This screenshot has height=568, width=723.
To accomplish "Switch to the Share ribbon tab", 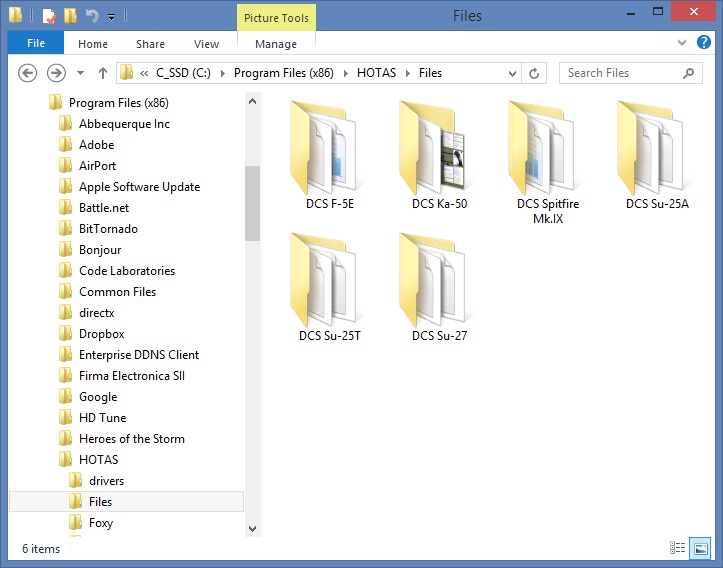I will (151, 44).
